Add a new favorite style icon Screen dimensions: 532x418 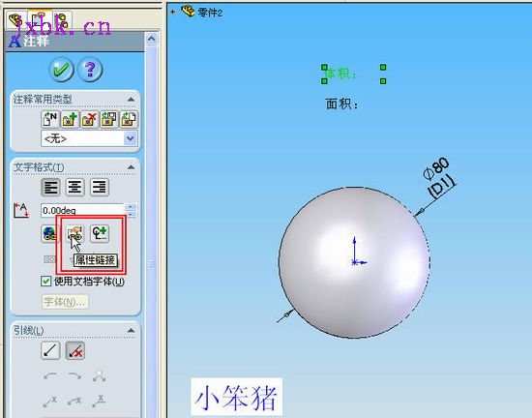(x=70, y=119)
